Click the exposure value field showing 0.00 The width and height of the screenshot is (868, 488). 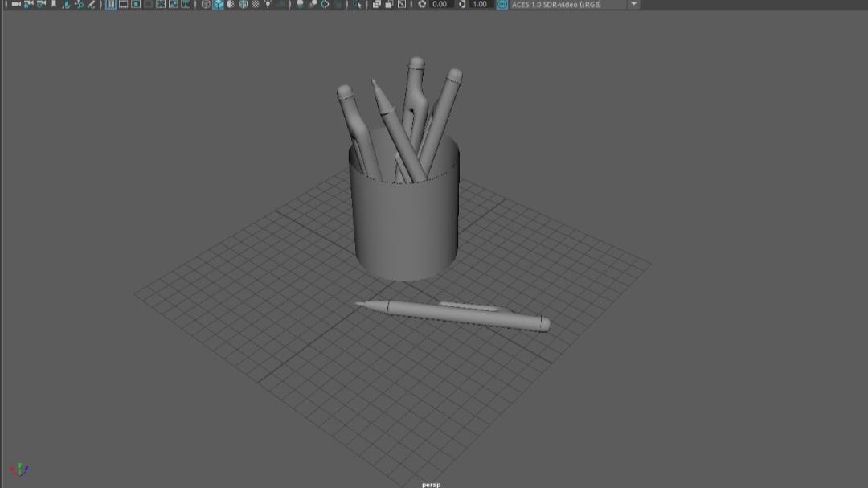coord(438,5)
